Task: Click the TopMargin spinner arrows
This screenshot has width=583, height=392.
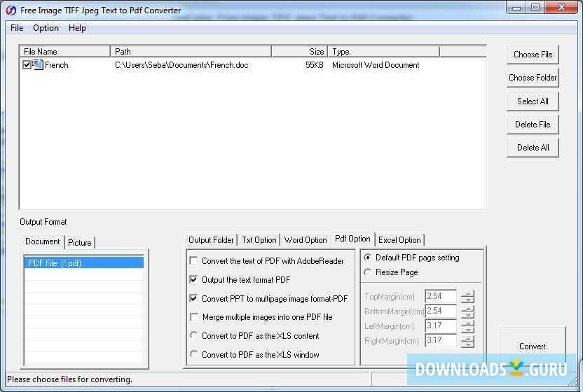Action: tap(468, 297)
